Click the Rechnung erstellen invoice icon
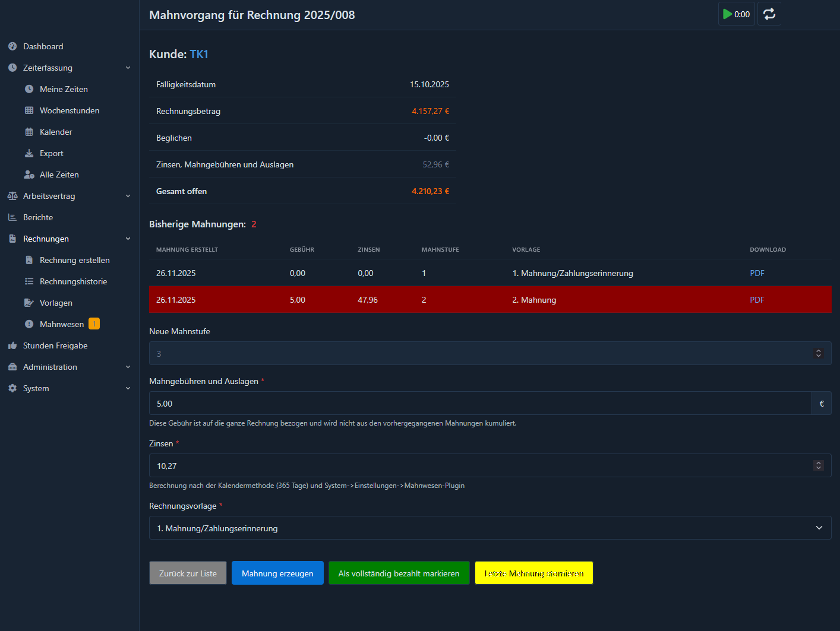The height and width of the screenshot is (631, 840). pyautogui.click(x=29, y=259)
